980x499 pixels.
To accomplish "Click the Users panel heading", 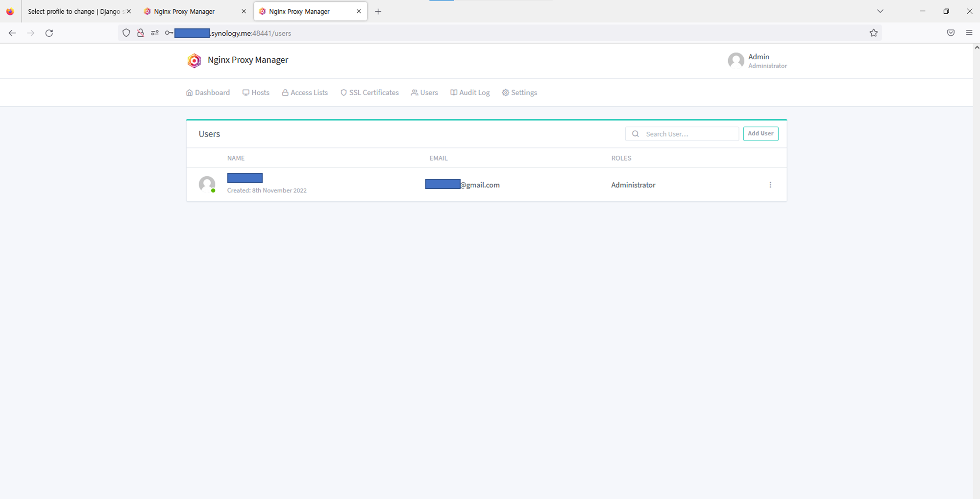I will coord(209,134).
